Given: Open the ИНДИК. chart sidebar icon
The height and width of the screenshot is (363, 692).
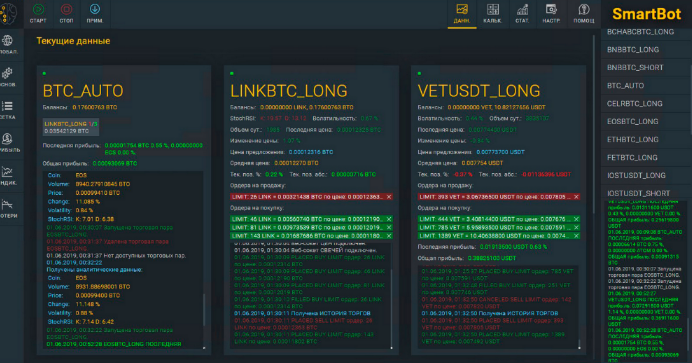Looking at the screenshot, I should tap(7, 172).
